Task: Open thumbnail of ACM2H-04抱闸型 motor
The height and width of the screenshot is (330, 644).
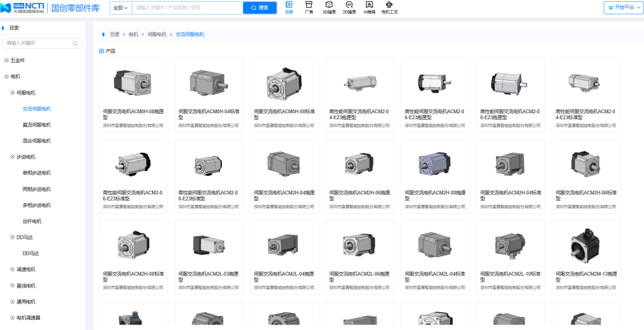Action: tap(284, 164)
